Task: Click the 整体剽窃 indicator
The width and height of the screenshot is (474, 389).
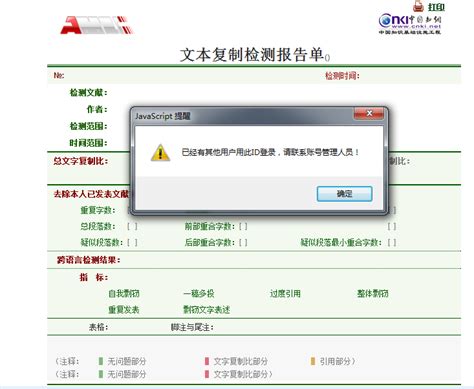Action: click(x=373, y=294)
